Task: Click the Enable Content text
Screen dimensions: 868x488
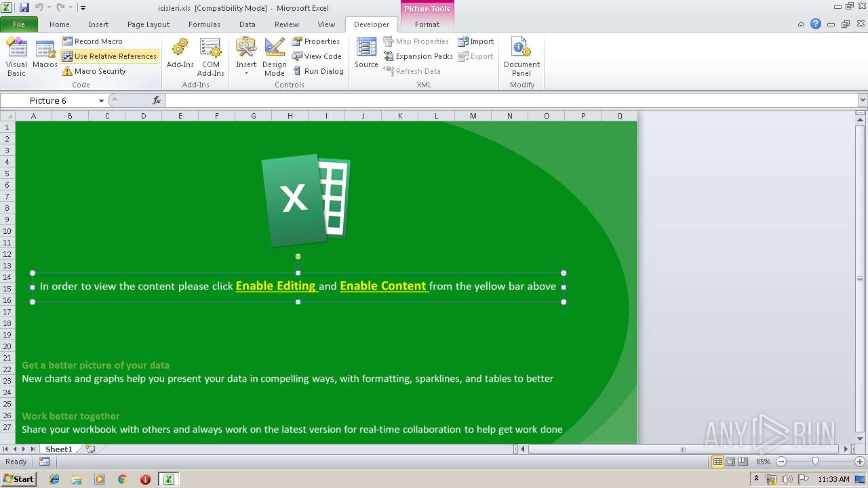Action: [x=383, y=286]
